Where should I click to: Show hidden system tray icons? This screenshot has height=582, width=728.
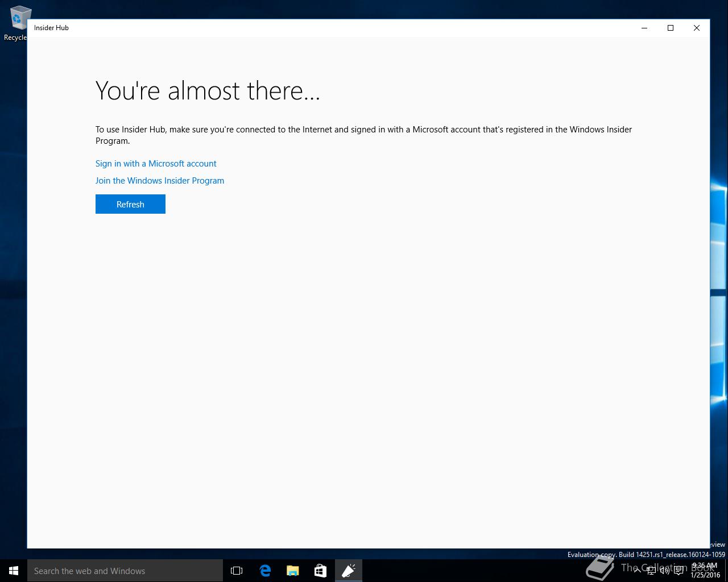pos(638,571)
